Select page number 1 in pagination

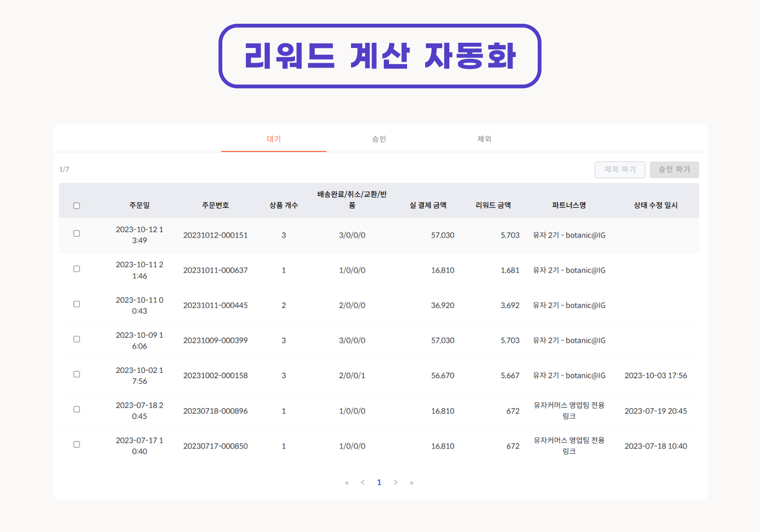[x=379, y=482]
